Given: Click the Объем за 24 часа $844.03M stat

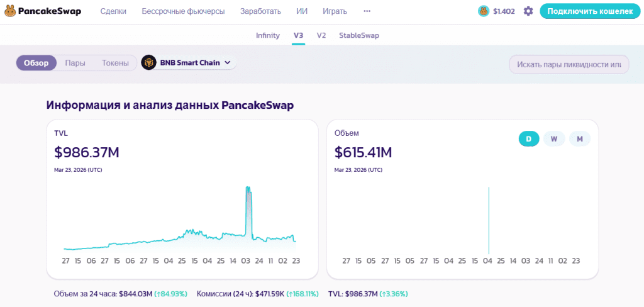Looking at the screenshot, I should coord(120,294).
